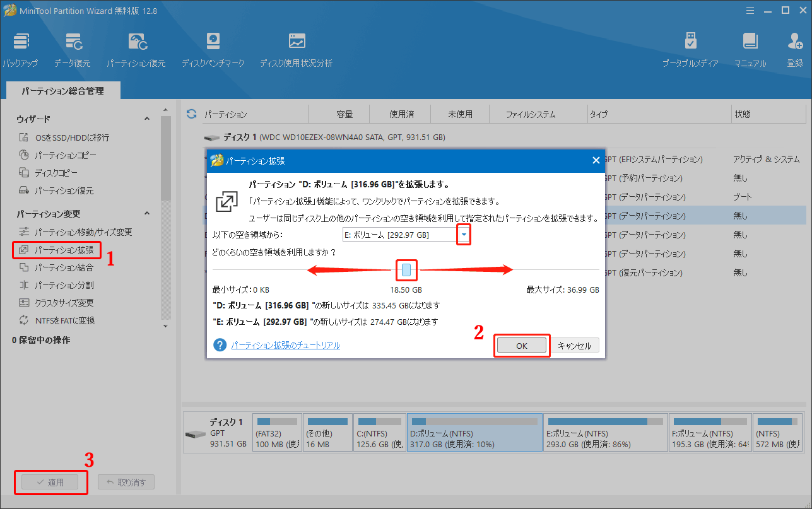Click the 登録 register icon
Screen dimensions: 812x509
tap(795, 49)
